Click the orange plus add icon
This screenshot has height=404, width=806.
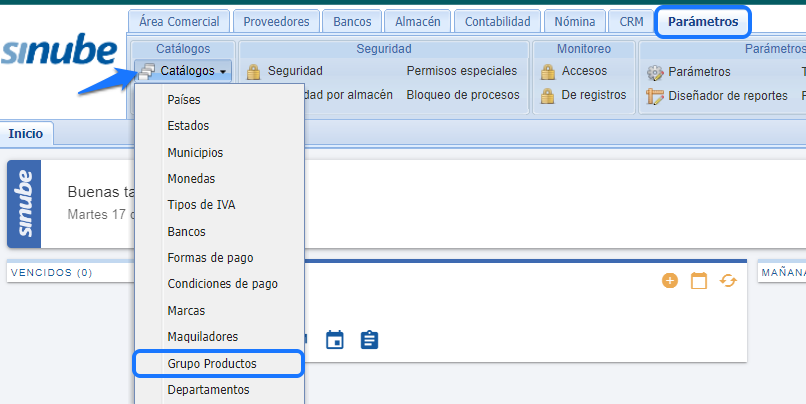pyautogui.click(x=670, y=281)
